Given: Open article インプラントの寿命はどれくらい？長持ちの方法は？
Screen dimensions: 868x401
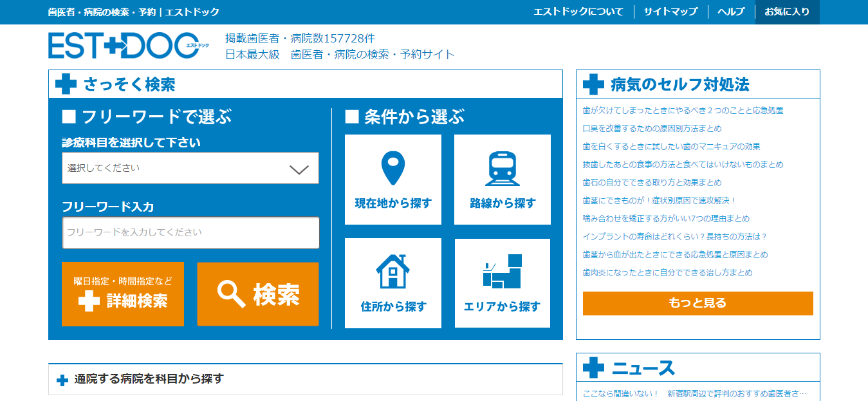Looking at the screenshot, I should 675,237.
